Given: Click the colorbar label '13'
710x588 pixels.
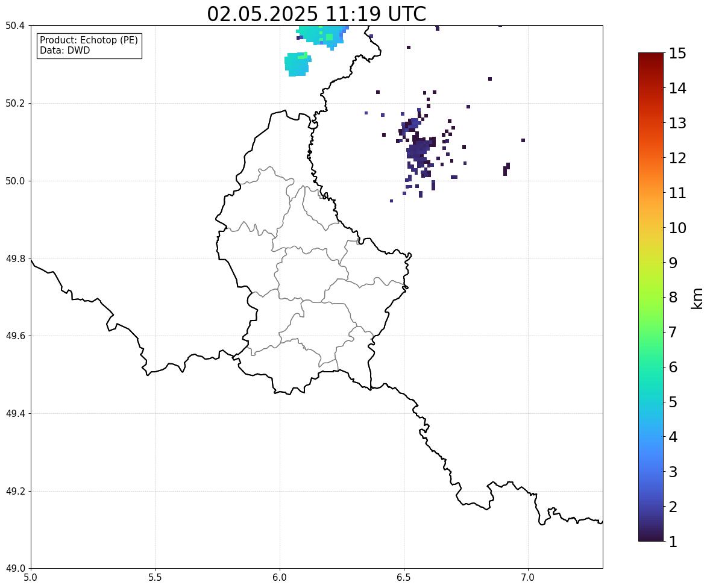Looking at the screenshot, I should click(677, 123).
